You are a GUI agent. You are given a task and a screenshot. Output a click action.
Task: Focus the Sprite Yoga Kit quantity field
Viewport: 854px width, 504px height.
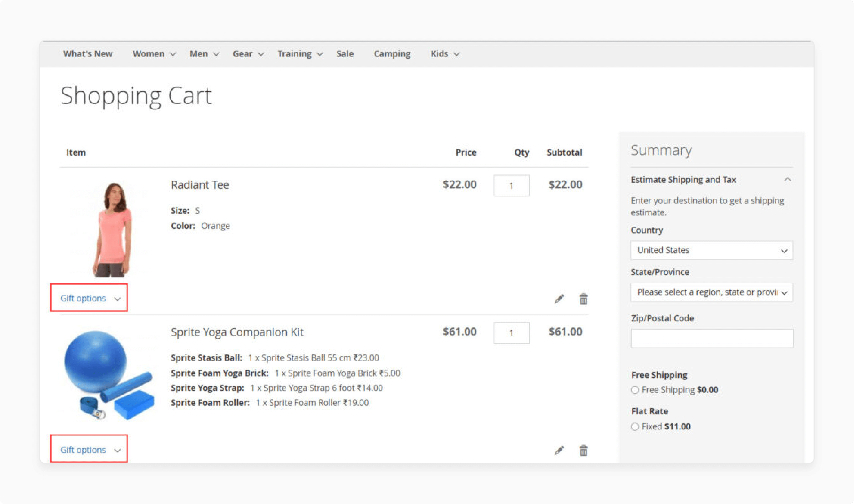pyautogui.click(x=511, y=333)
